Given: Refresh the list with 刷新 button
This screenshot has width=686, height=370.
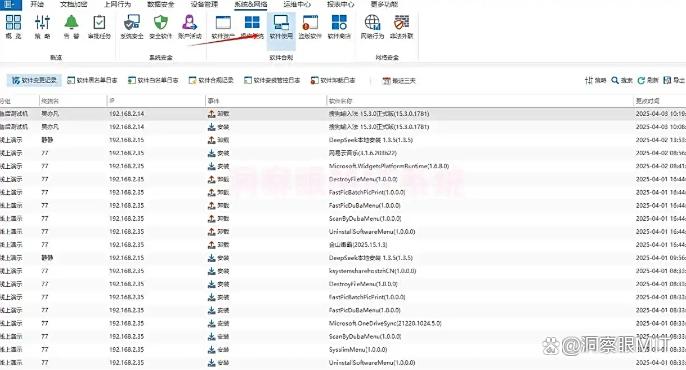Looking at the screenshot, I should click(x=648, y=80).
